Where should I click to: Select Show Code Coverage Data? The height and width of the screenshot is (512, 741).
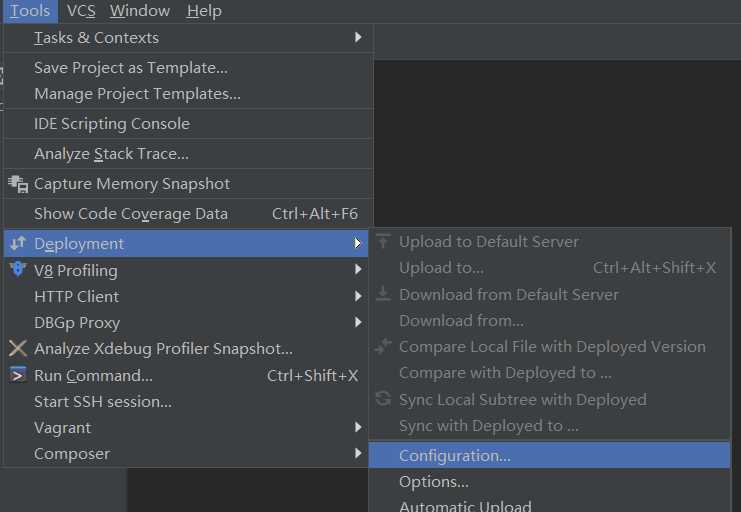(131, 214)
